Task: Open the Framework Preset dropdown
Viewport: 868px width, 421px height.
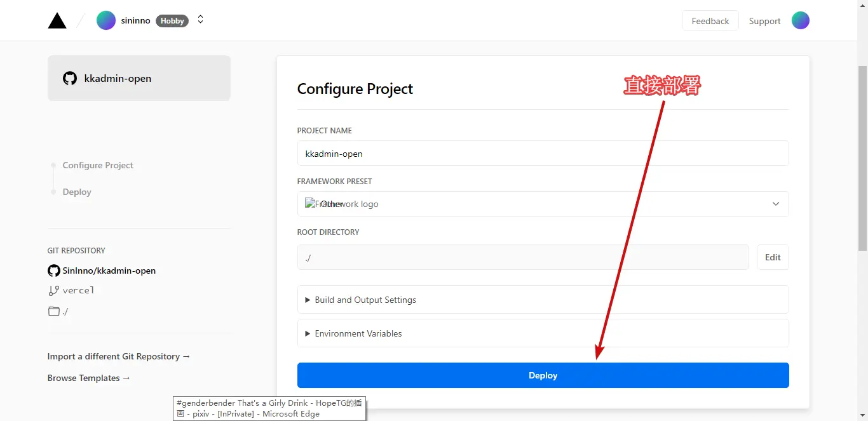Action: click(543, 204)
